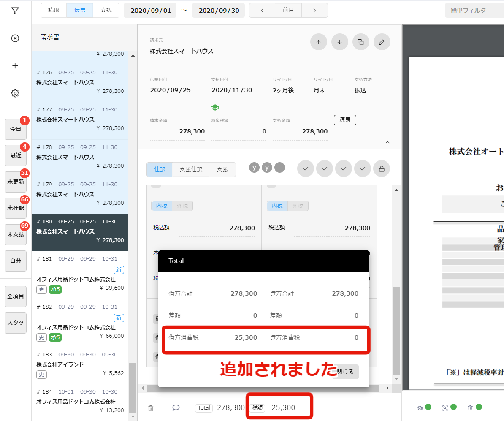Filter by 未支払 in sidebar
The width and height of the screenshot is (504, 421).
click(x=16, y=234)
